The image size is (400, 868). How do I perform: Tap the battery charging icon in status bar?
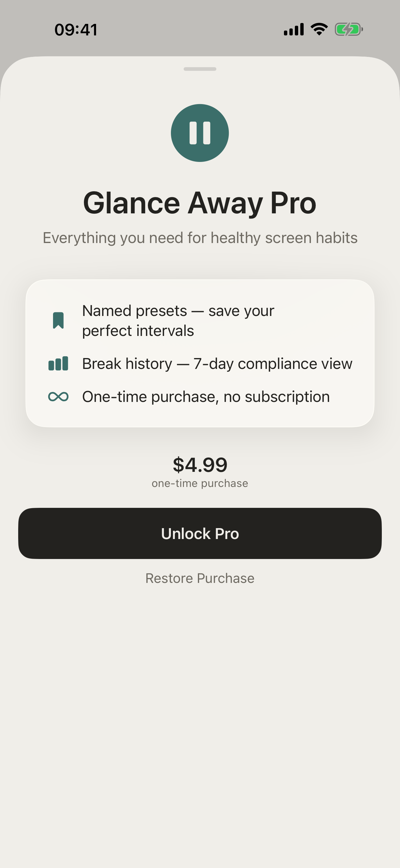point(349,29)
